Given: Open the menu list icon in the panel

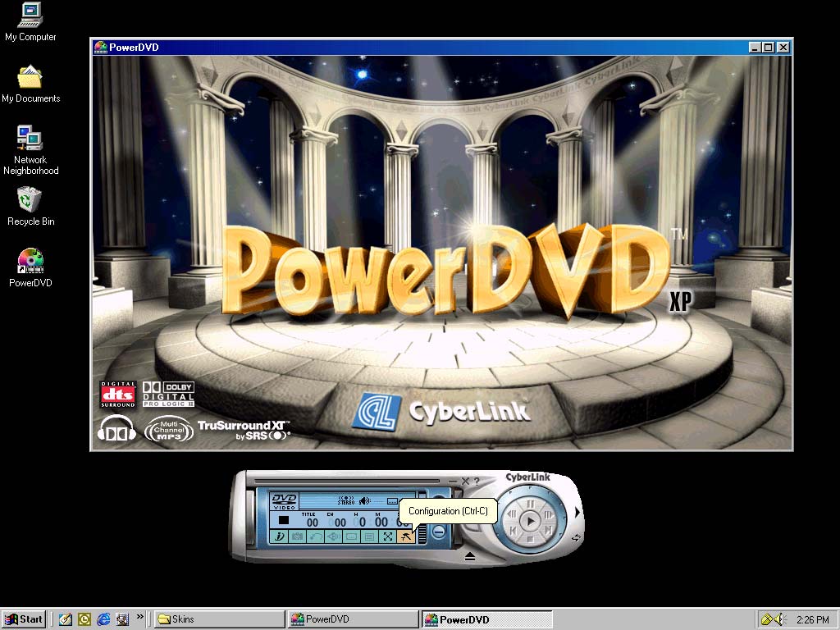Looking at the screenshot, I should pos(369,536).
